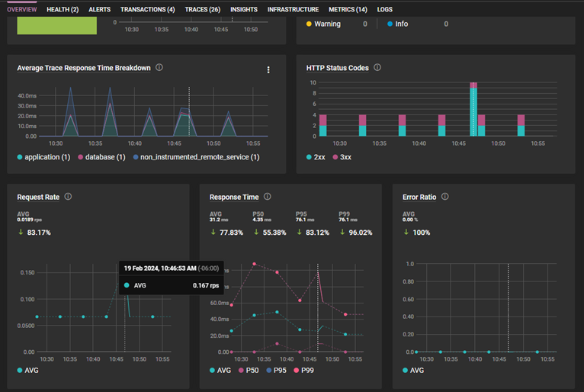Open the Alerts tab
Screen dimensions: 584x392
[x=99, y=9]
